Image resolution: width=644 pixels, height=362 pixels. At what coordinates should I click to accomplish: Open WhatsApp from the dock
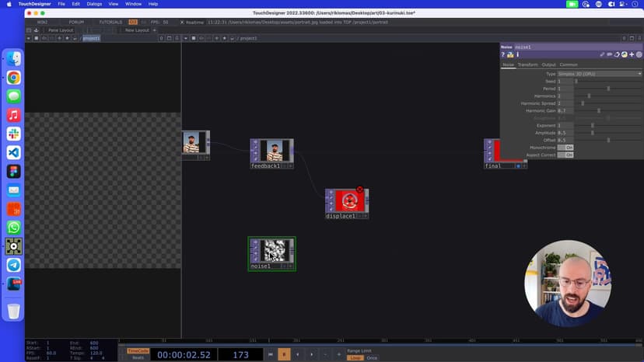pos(13,228)
